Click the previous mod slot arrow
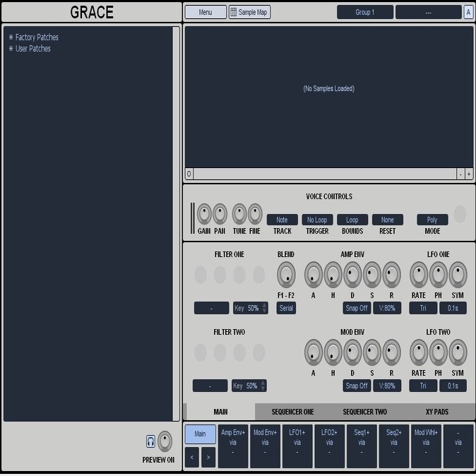The image size is (476, 476). pos(192,457)
